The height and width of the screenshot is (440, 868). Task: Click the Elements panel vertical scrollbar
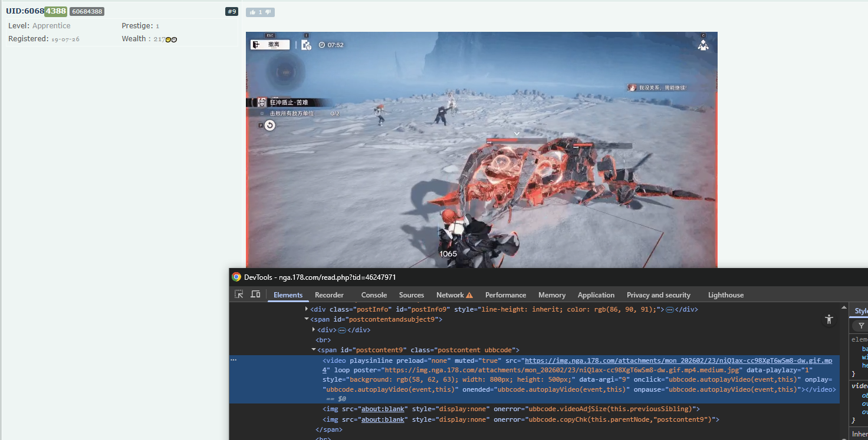point(843,371)
